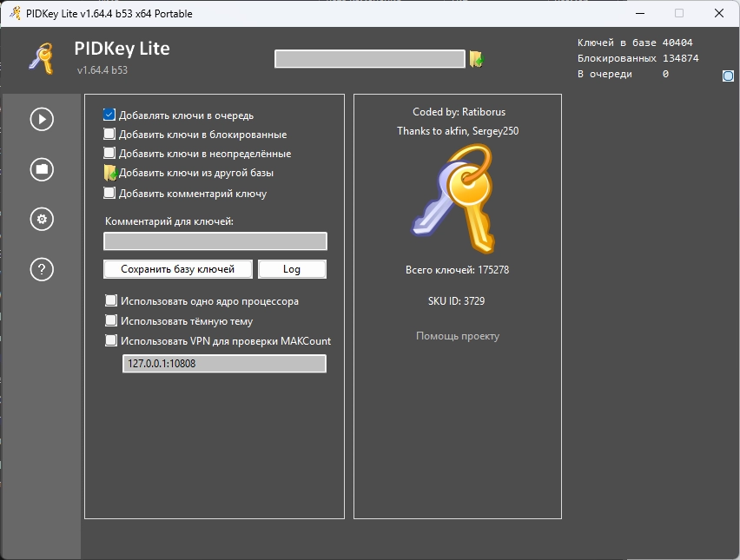Click the PIDKey Lite keys logo
740x560 pixels.
tap(41, 57)
